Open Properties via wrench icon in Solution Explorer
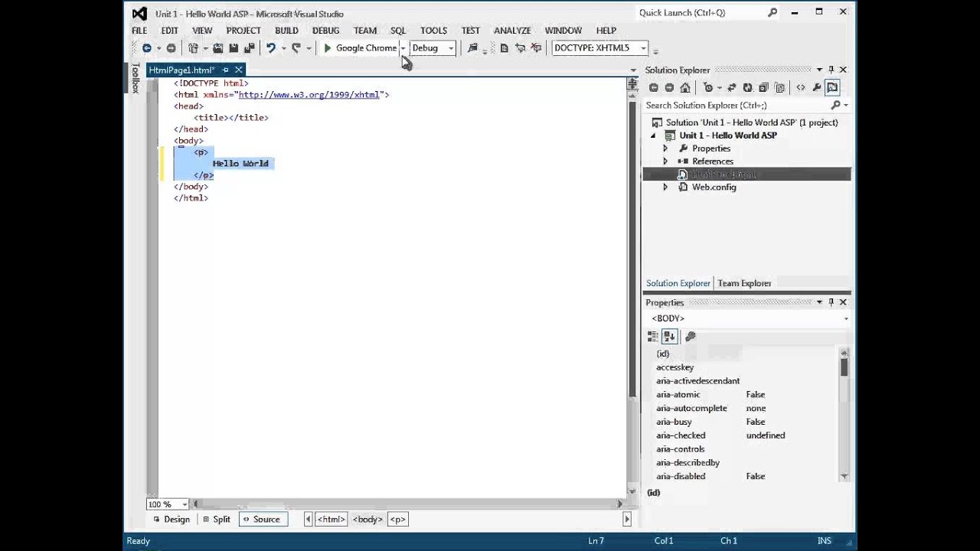This screenshot has height=551, width=980. [x=817, y=88]
